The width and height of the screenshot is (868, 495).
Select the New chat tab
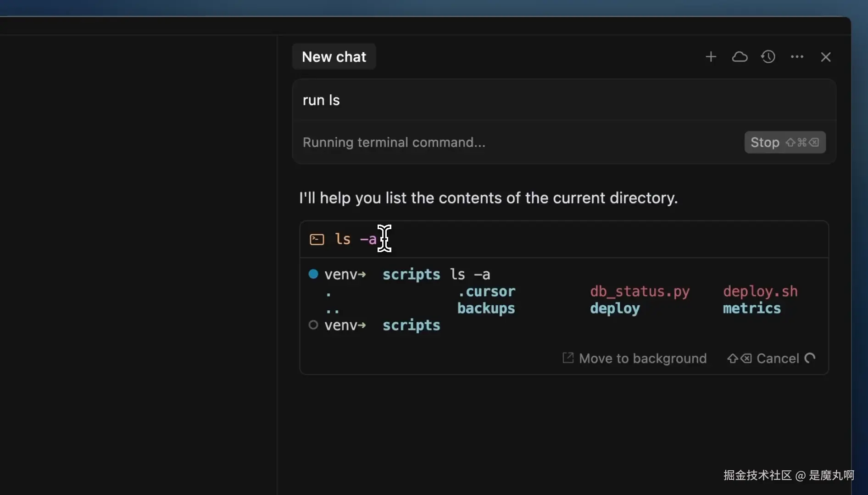point(334,57)
